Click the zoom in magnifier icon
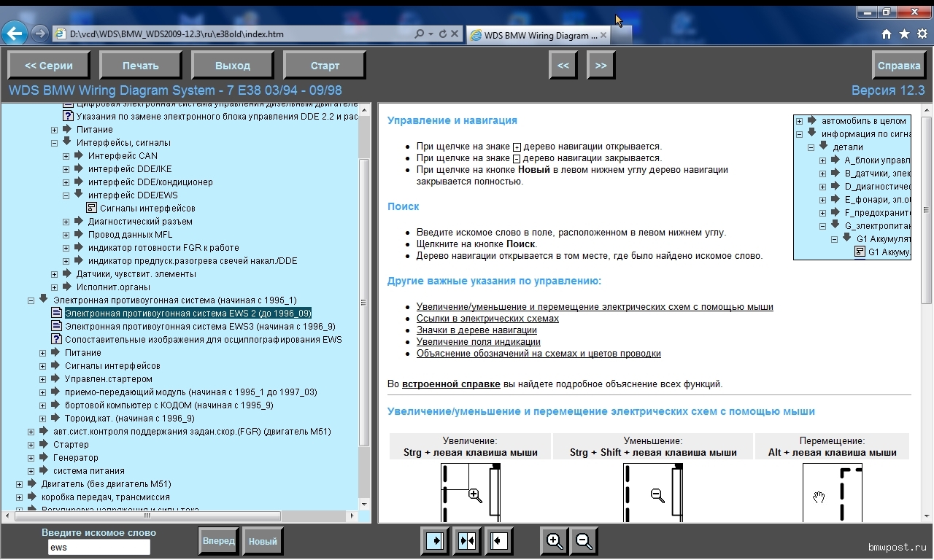934x560 pixels. (555, 541)
